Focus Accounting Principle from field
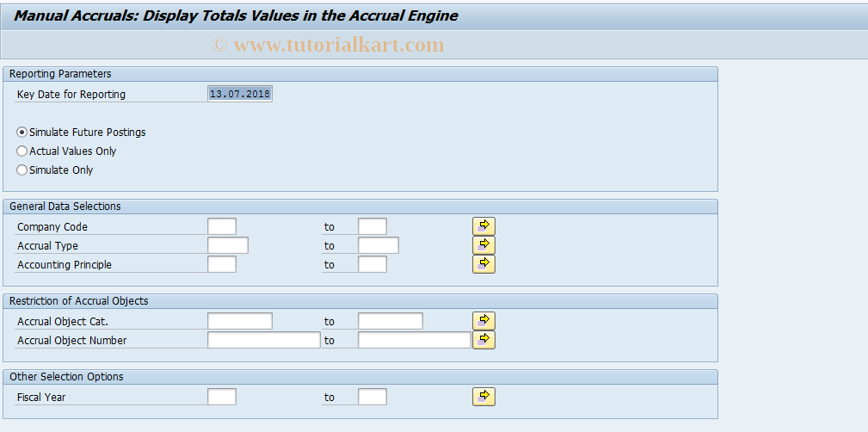The image size is (868, 432). coord(222,264)
